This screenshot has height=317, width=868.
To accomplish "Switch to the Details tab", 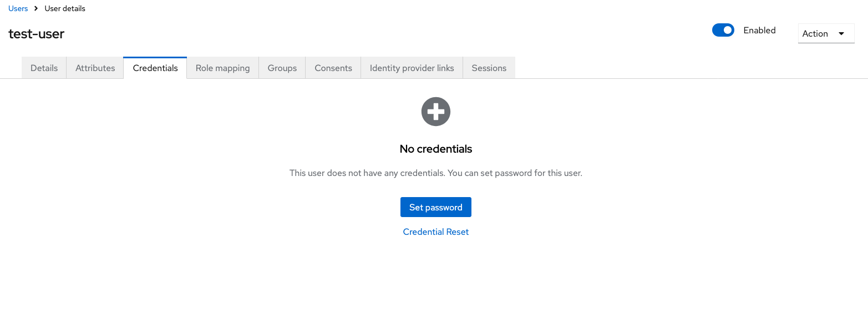I will click(44, 68).
